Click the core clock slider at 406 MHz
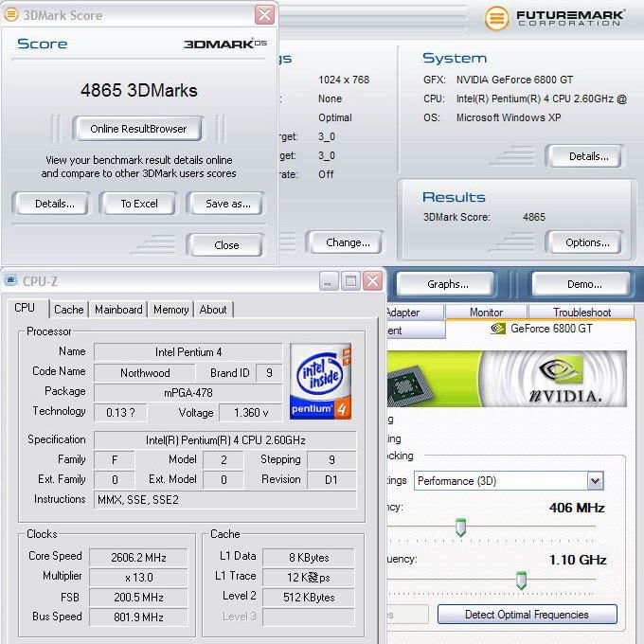Viewport: 644px width, 644px height. pyautogui.click(x=460, y=528)
